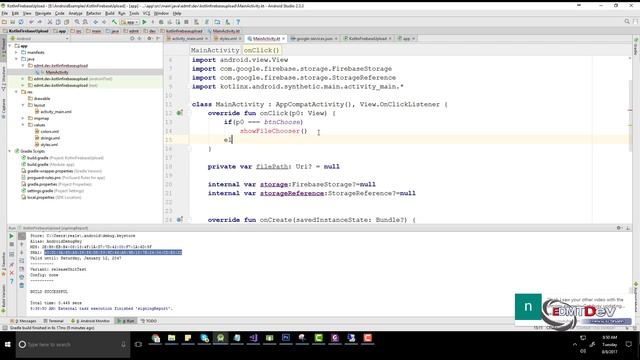Open the Tools menu
The height and width of the screenshot is (360, 640).
click(134, 13)
